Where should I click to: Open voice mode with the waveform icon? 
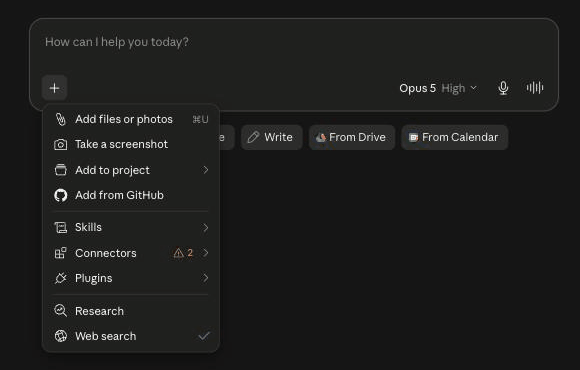point(535,88)
